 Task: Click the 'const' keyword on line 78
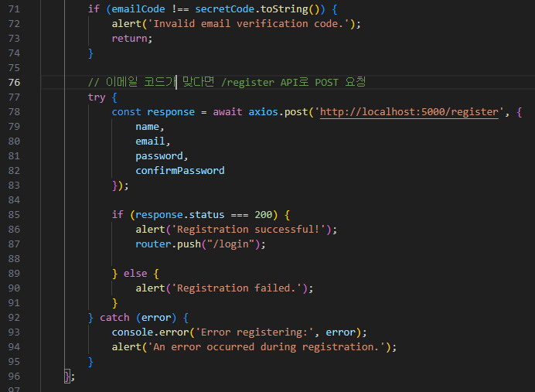tap(126, 112)
